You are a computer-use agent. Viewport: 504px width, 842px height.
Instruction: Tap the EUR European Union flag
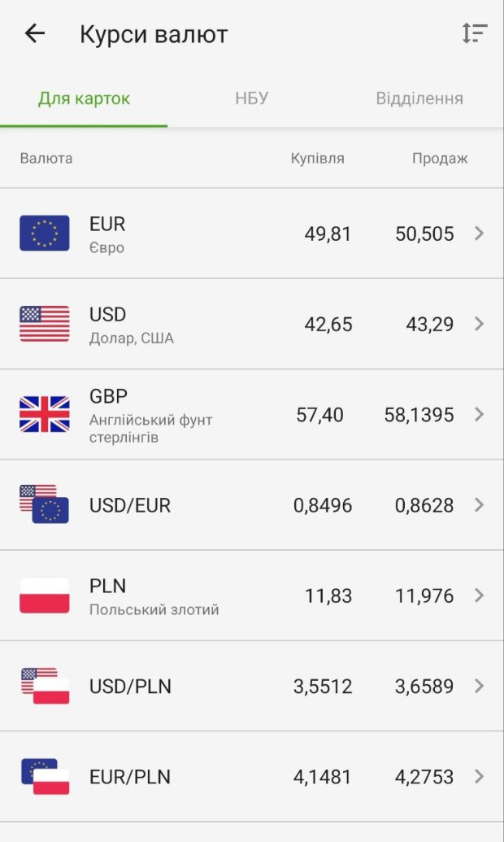pos(45,233)
